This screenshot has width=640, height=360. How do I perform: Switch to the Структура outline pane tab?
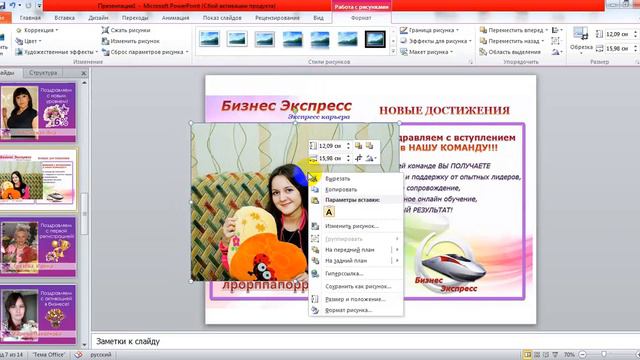43,73
